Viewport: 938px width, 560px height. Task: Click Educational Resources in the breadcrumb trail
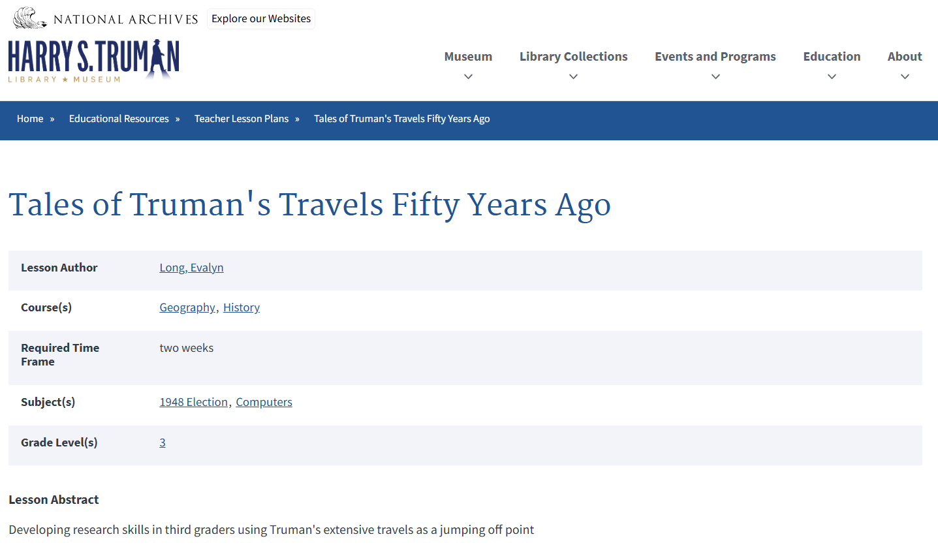pyautogui.click(x=118, y=118)
